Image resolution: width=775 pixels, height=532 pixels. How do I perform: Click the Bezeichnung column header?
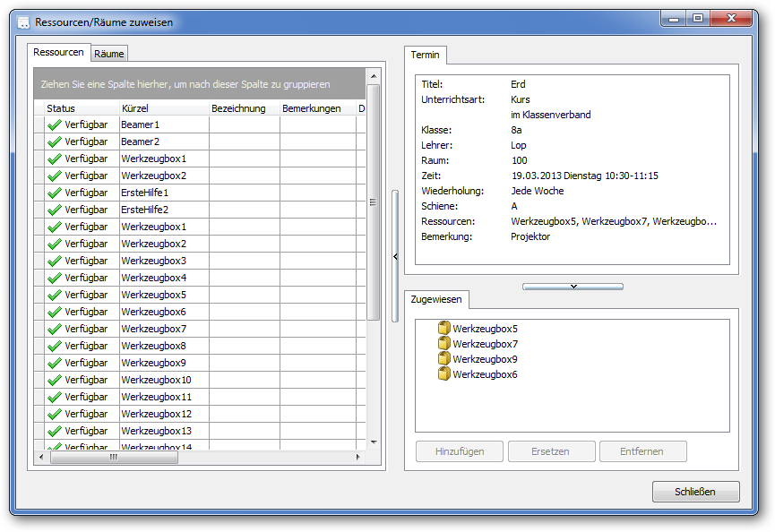coord(244,108)
